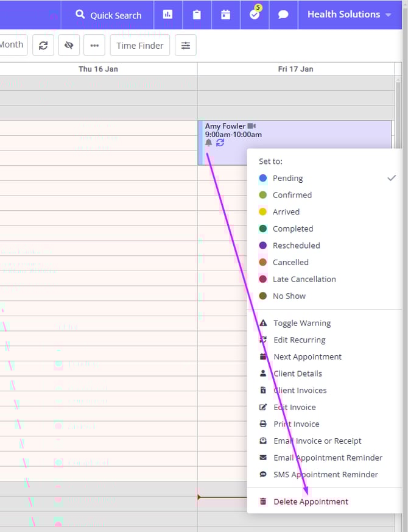Click the purple Rescheduled color dot
The height and width of the screenshot is (532, 408).
pyautogui.click(x=263, y=246)
